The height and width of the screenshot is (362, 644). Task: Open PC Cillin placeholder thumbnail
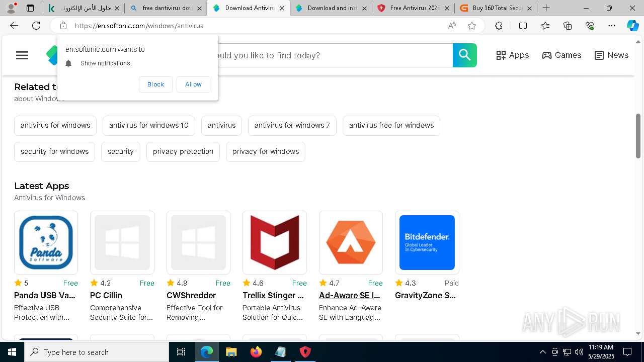point(122,242)
